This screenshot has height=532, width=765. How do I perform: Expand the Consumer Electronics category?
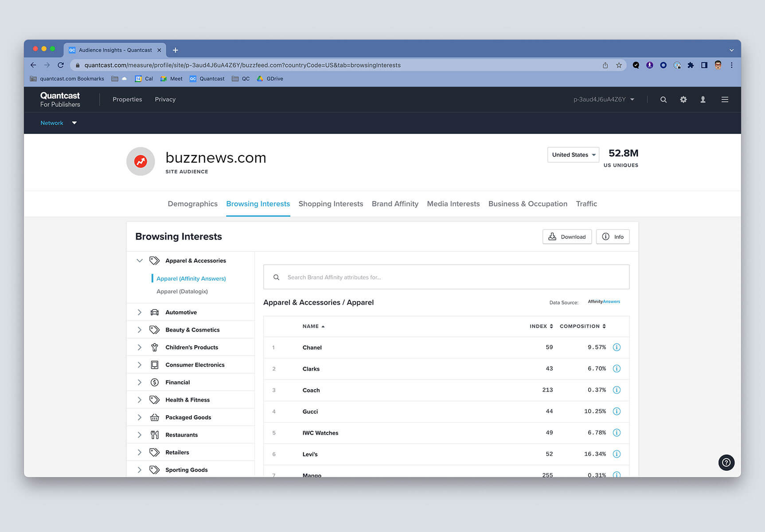(140, 365)
